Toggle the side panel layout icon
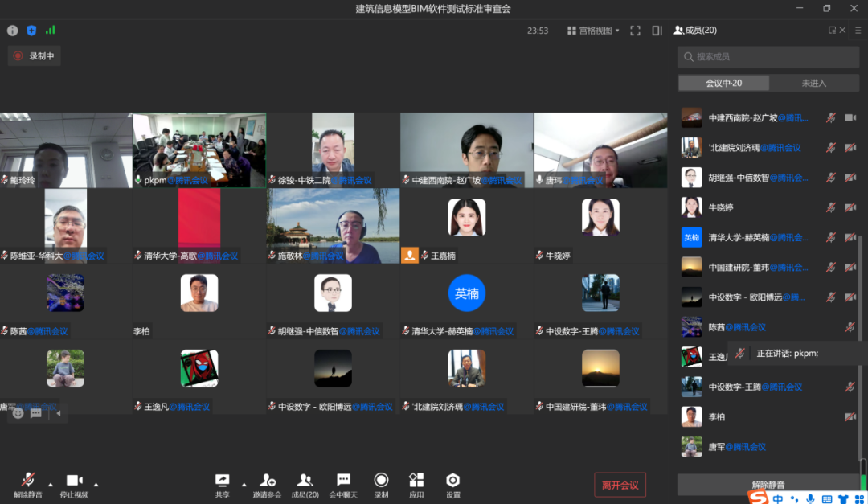This screenshot has width=868, height=504. click(657, 31)
